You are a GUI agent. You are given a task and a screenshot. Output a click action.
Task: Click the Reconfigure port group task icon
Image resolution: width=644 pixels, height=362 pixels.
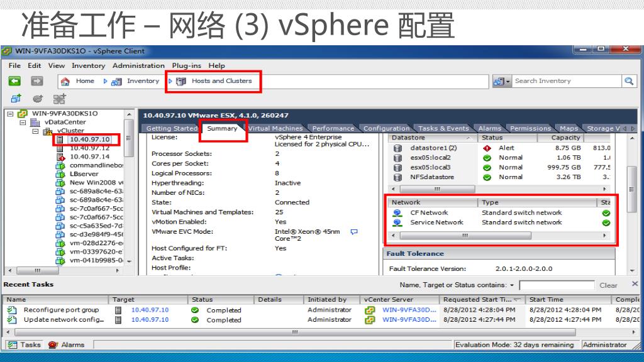pyautogui.click(x=12, y=310)
